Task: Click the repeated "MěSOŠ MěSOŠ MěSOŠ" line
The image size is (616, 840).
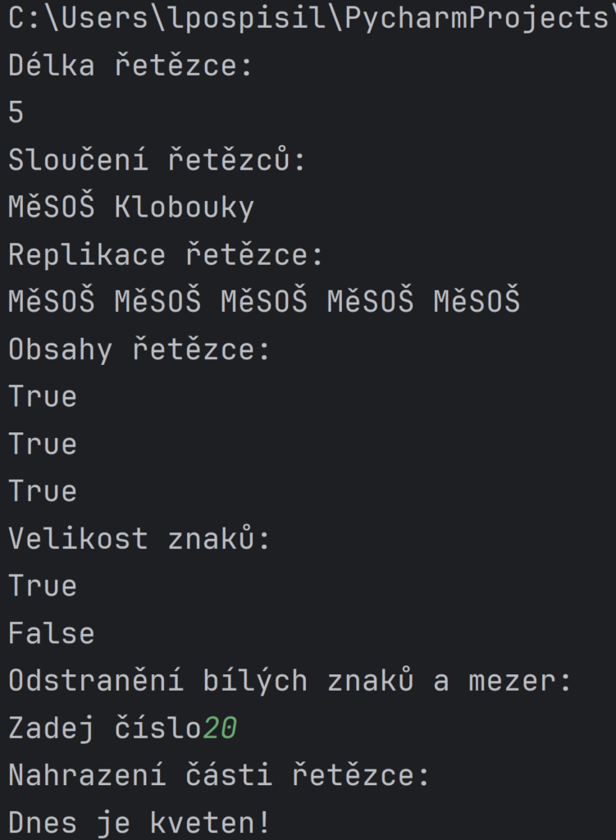Action: tap(264, 302)
